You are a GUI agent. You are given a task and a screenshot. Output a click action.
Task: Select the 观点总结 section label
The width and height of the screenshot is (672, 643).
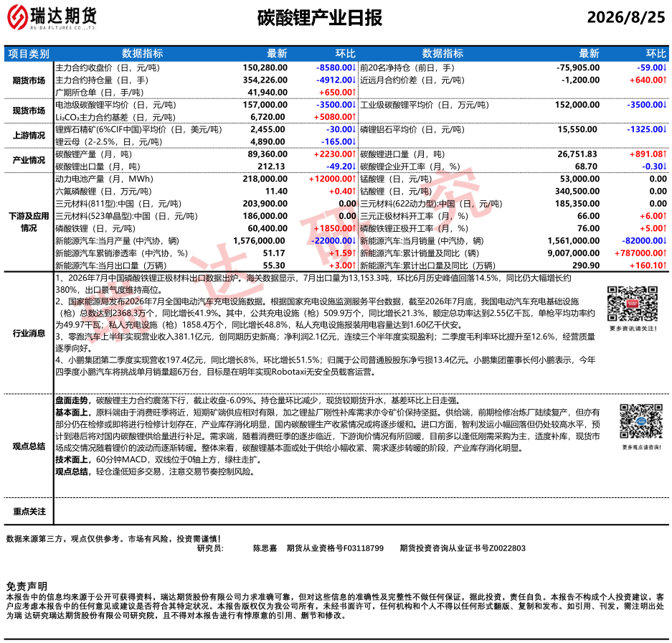click(x=29, y=446)
